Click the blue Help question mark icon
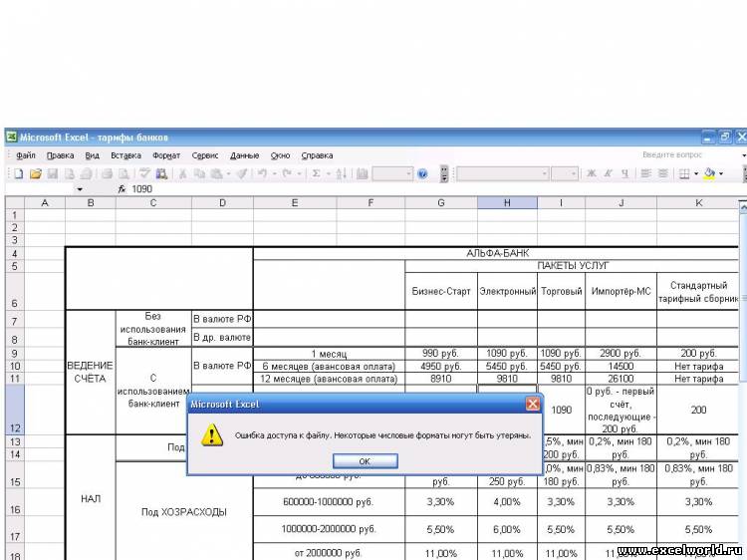Viewport: 747px width, 560px height. pyautogui.click(x=422, y=173)
